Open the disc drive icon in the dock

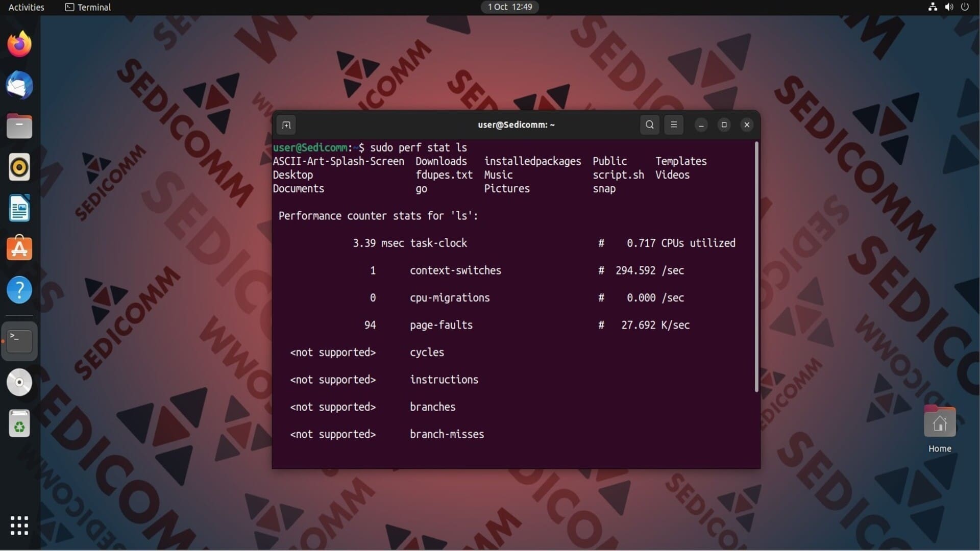[19, 382]
